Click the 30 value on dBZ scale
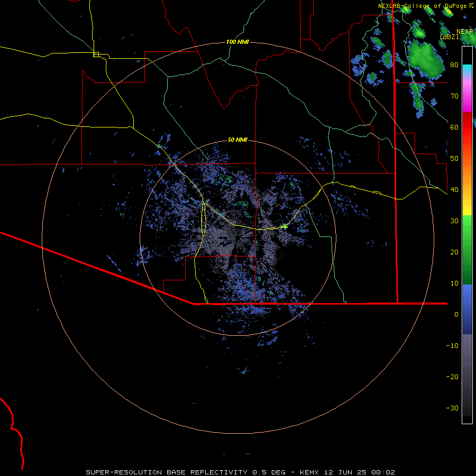The height and width of the screenshot is (476, 476). click(454, 221)
